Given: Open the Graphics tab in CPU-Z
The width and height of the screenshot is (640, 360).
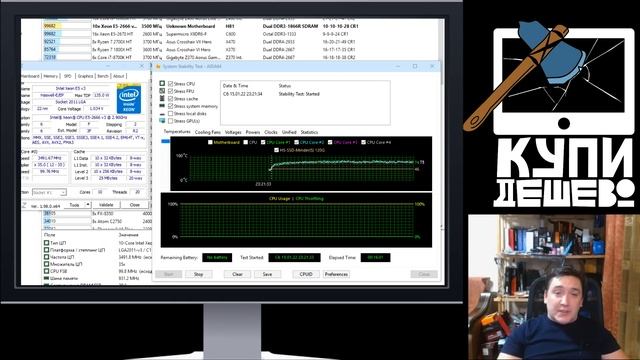Looking at the screenshot, I should [85, 76].
